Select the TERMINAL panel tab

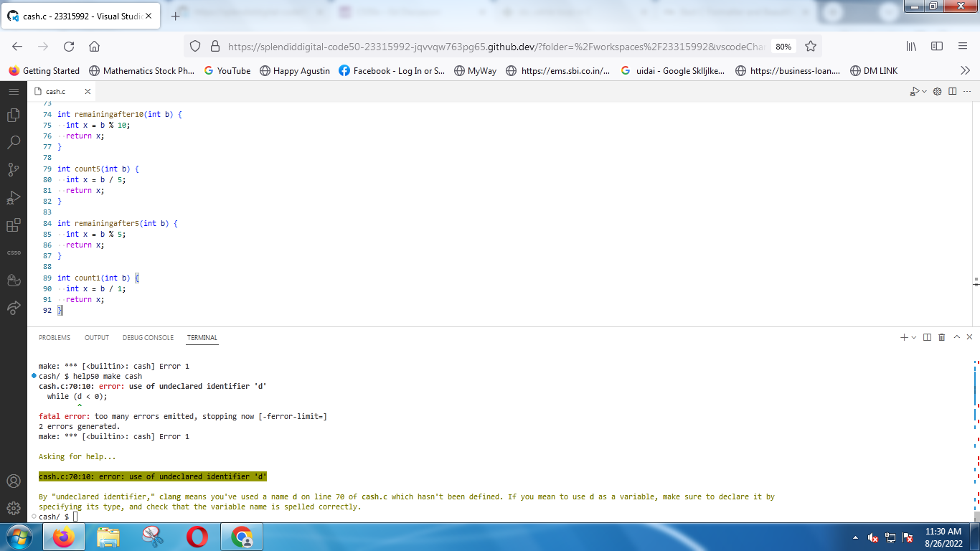coord(202,338)
